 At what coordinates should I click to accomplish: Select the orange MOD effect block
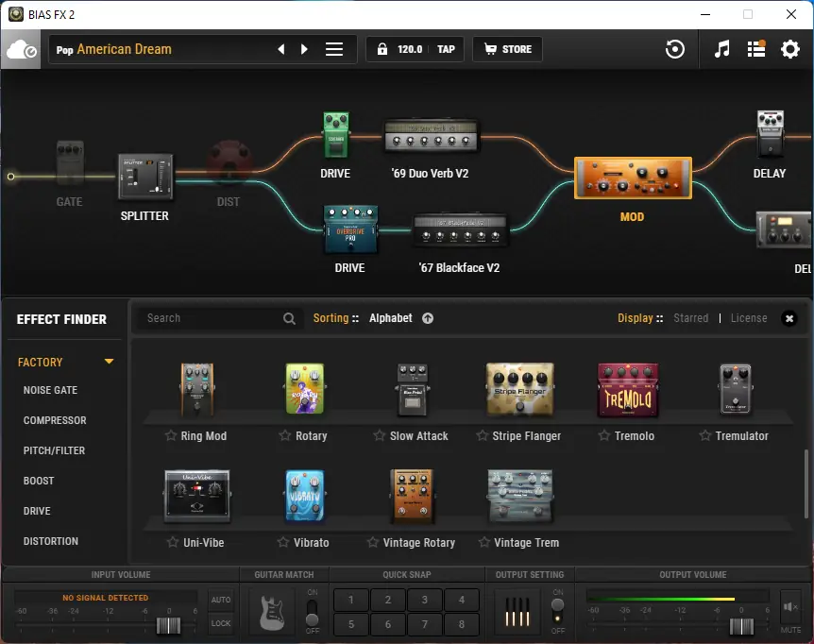pyautogui.click(x=633, y=178)
